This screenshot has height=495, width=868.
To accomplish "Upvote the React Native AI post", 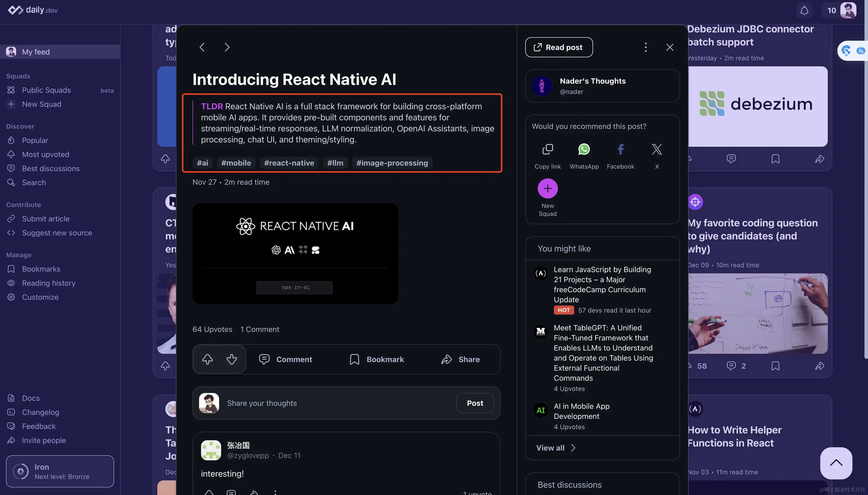I will [x=208, y=359].
